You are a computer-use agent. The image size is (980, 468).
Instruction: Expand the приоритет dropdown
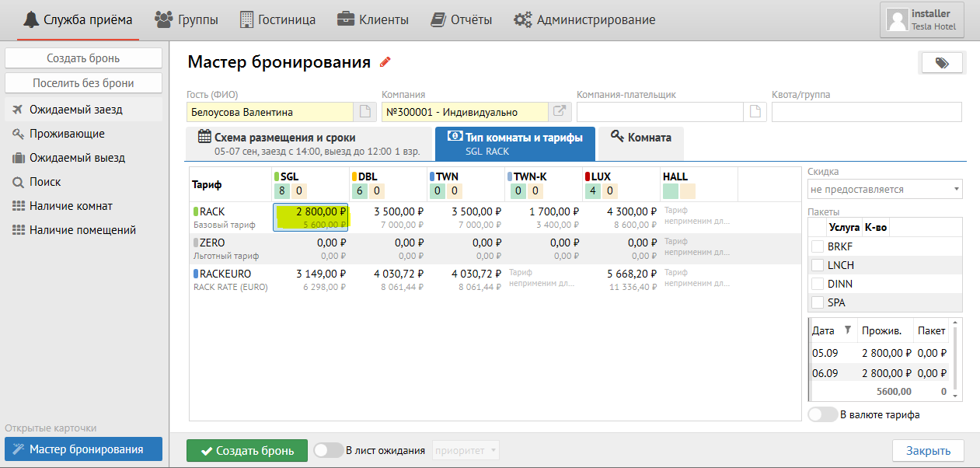[466, 450]
